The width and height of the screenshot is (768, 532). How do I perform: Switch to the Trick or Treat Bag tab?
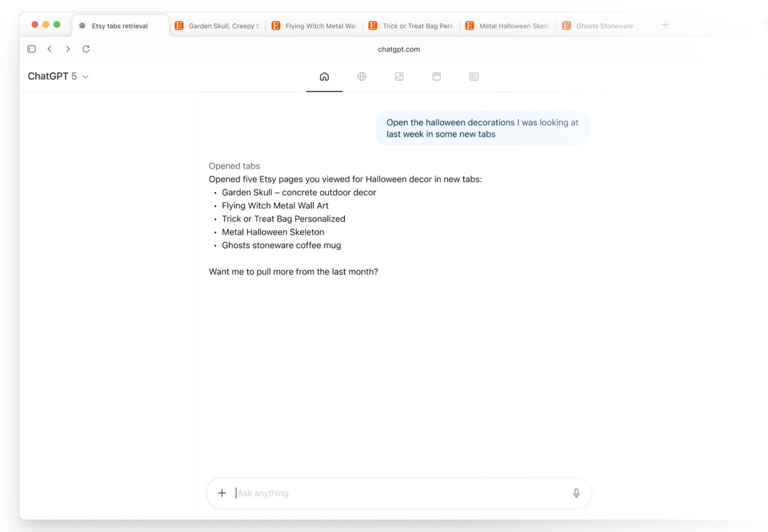tap(411, 25)
